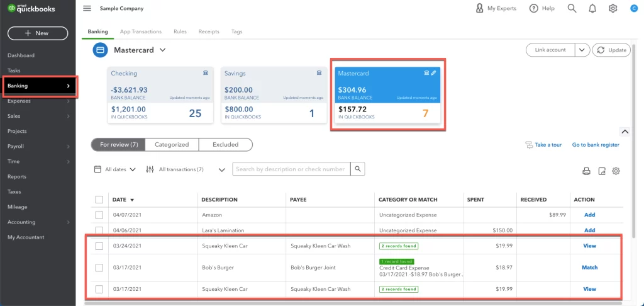Click the pencil edit icon on Mastercard card

(x=434, y=73)
